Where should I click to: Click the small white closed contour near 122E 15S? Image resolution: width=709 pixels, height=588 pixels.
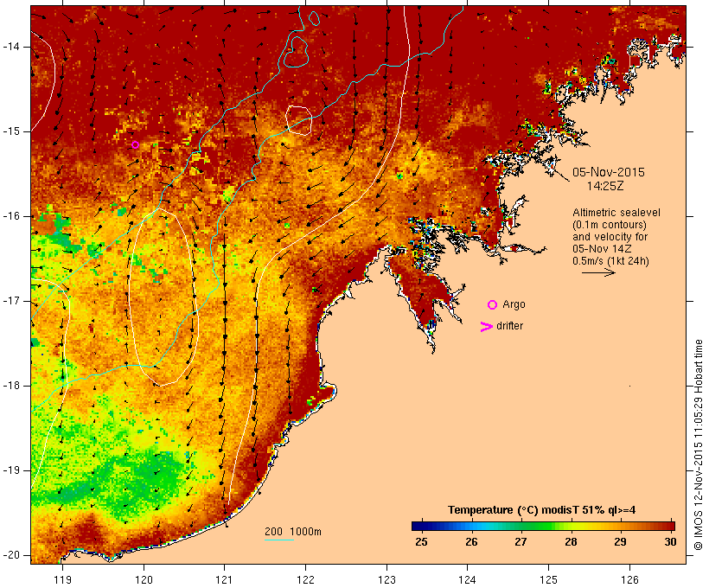[299, 120]
